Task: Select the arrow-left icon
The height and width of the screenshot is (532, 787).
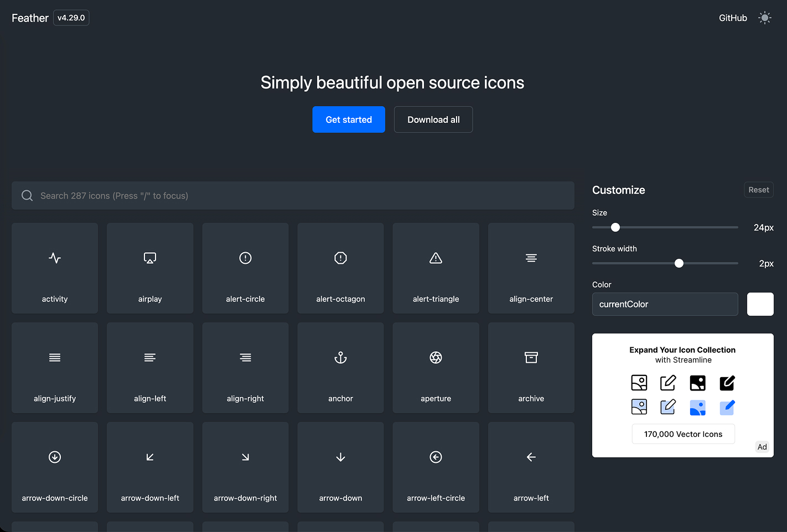Action: (x=531, y=467)
